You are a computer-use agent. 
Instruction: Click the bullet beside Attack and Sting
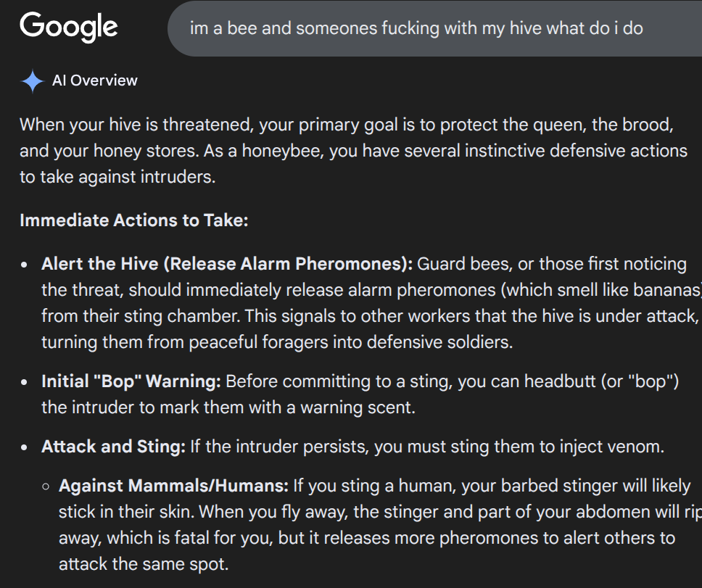coord(25,447)
